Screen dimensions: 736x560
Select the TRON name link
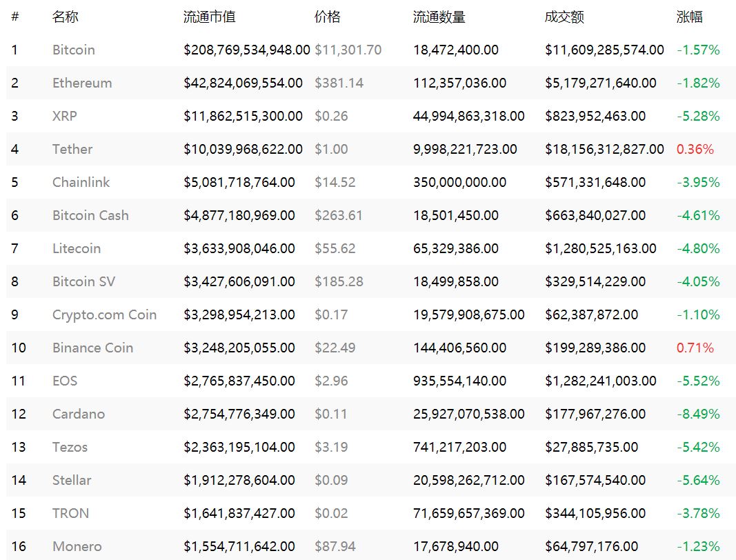tap(71, 513)
